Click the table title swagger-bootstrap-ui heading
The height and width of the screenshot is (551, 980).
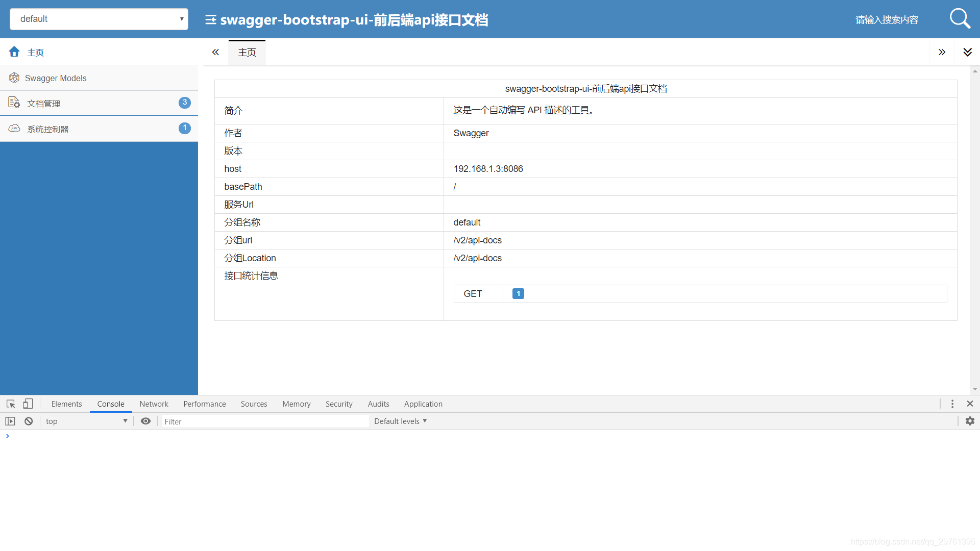click(585, 89)
